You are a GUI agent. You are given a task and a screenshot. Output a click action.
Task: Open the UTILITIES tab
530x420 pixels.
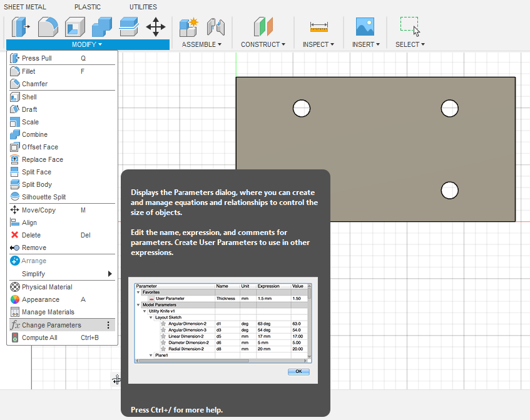tap(143, 7)
